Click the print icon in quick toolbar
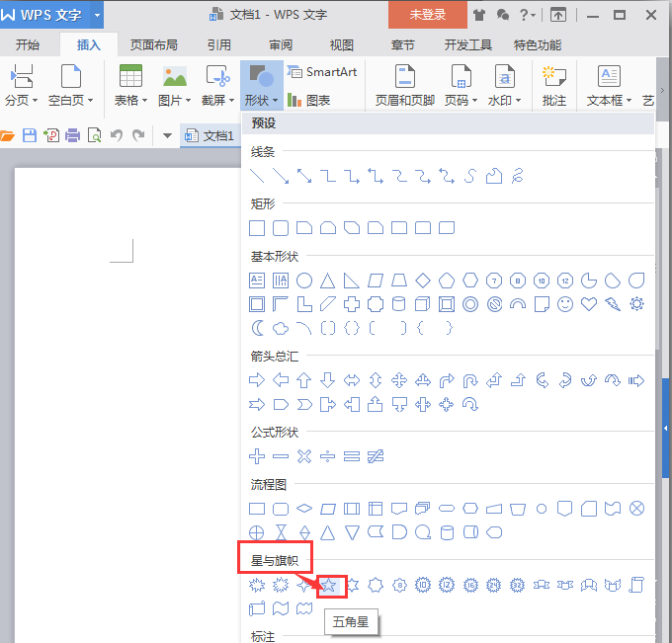 coord(72,135)
